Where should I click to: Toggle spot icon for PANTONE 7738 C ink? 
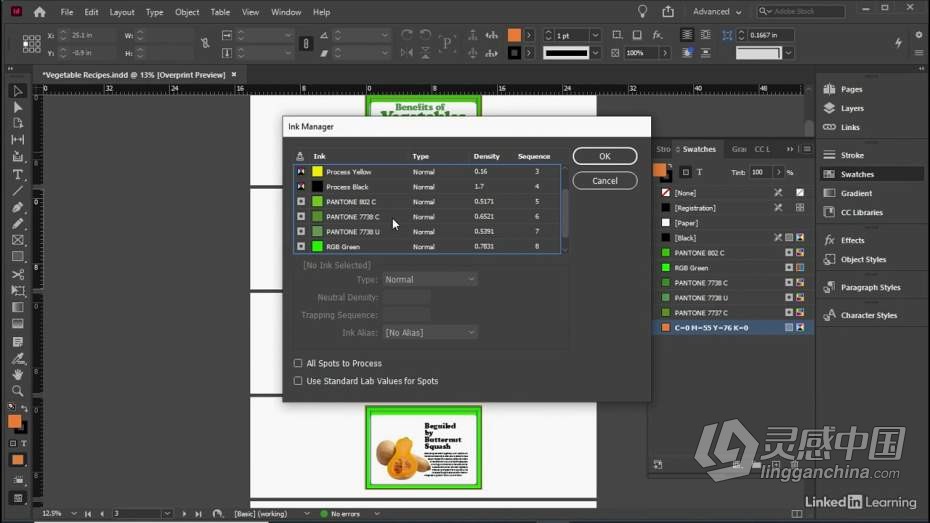click(301, 216)
